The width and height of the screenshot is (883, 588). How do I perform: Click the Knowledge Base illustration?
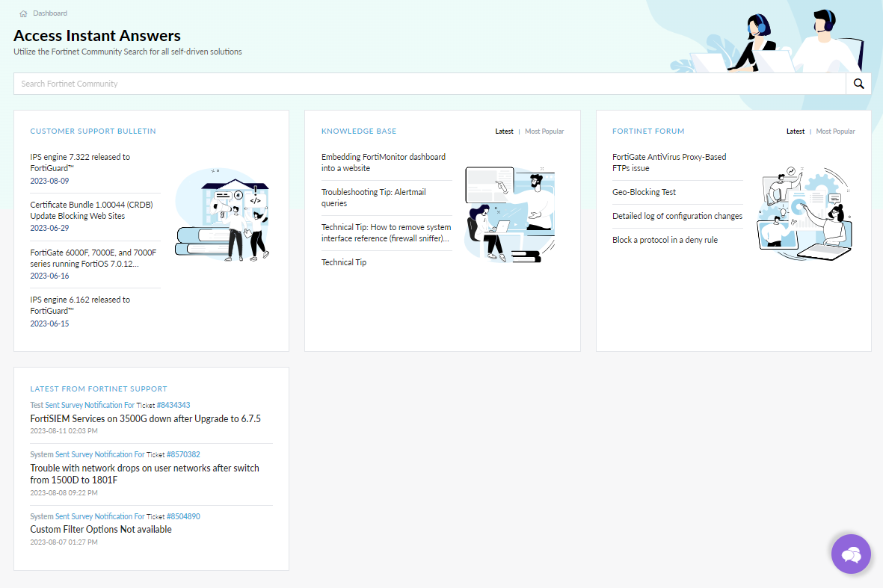click(510, 214)
